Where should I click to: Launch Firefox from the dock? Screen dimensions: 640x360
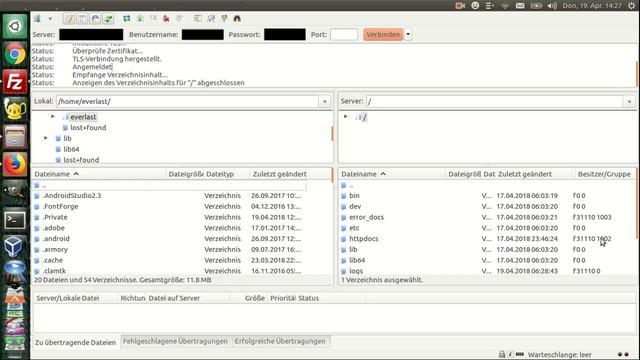click(15, 164)
